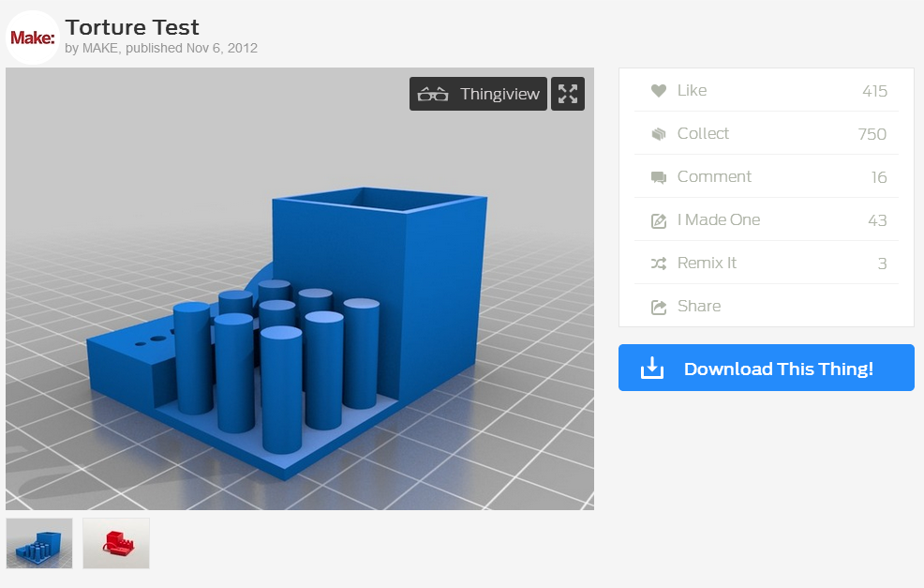Viewport: 924px width, 588px height.
Task: Open the Thingiview 3D viewer
Action: tap(478, 94)
